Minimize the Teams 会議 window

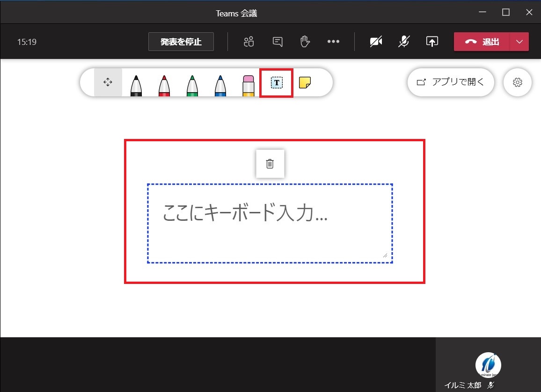[x=483, y=12]
